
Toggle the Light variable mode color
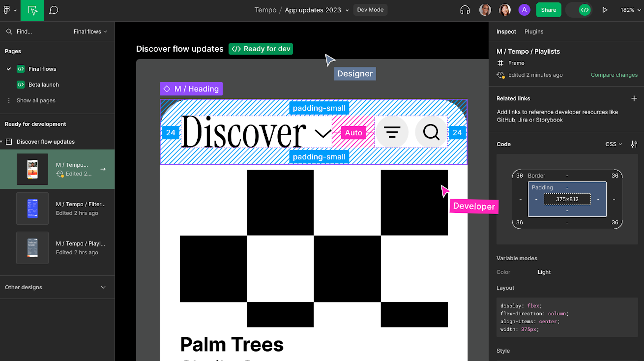[545, 272]
